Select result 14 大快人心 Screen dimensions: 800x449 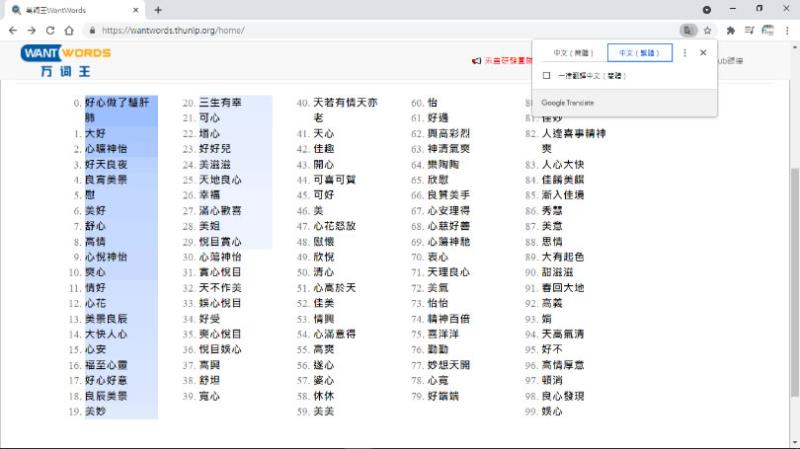coord(106,334)
